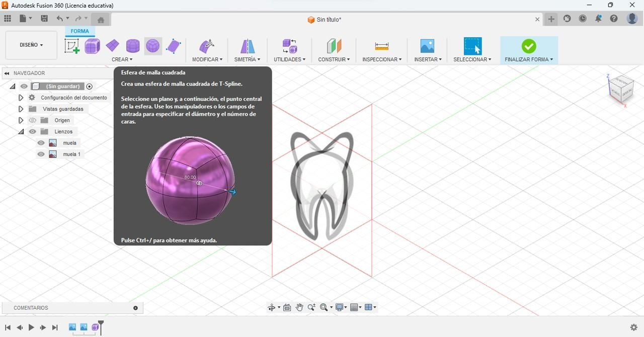The image size is (644, 337).
Task: Select the T-Spline Cylinder tool
Action: (x=133, y=46)
